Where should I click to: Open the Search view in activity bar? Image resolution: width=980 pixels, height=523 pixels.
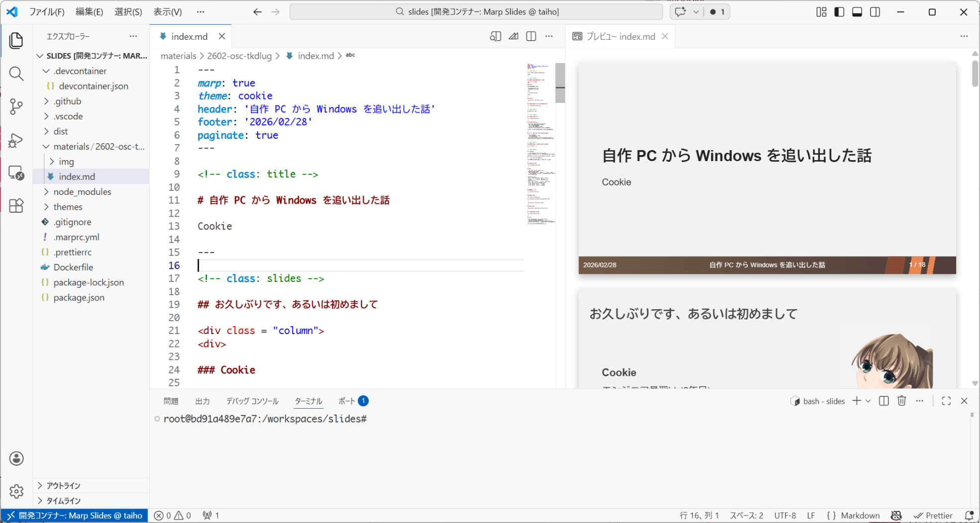click(x=16, y=74)
